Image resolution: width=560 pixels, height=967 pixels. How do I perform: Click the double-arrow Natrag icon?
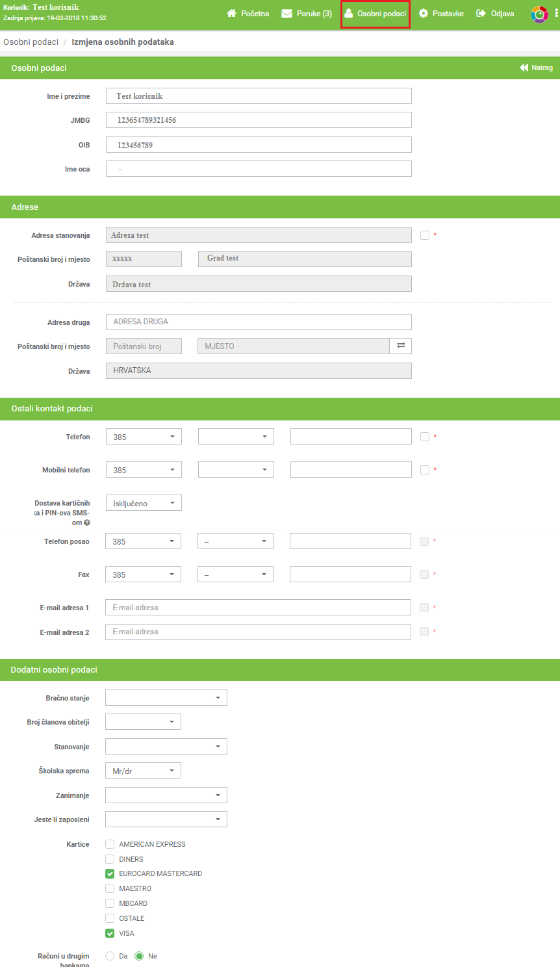(524, 68)
